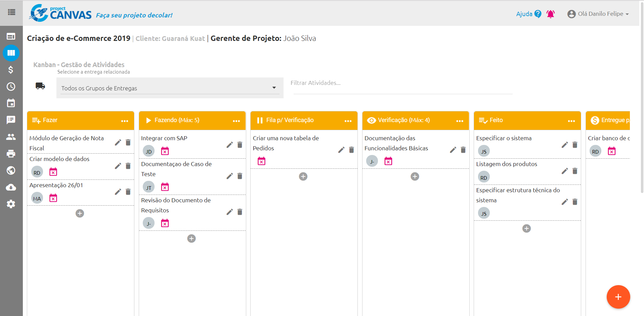
Task: Click Criar modelo de dados due-date calendar
Action: point(53,172)
